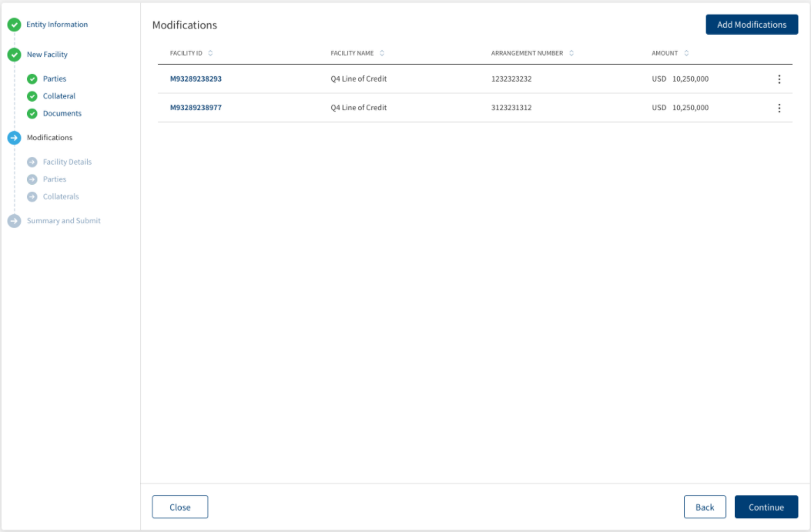Click grey arrow icon beside Summary and Submit

coord(15,221)
